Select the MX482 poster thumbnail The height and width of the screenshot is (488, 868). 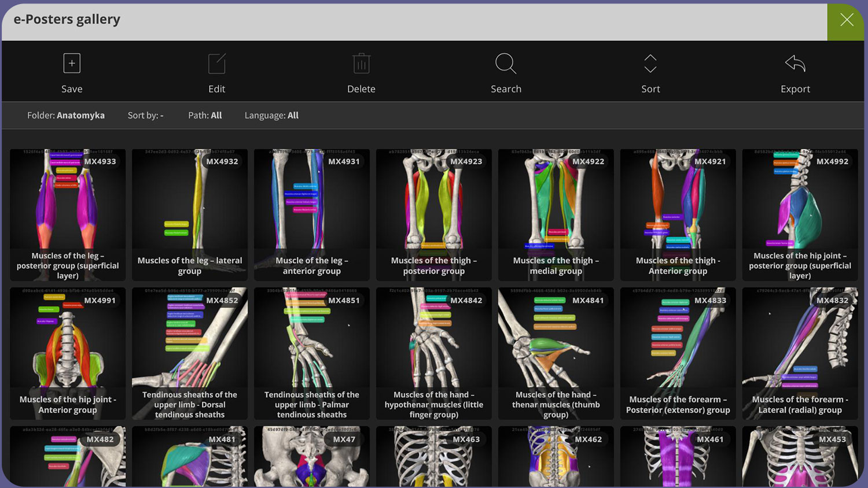click(x=68, y=456)
